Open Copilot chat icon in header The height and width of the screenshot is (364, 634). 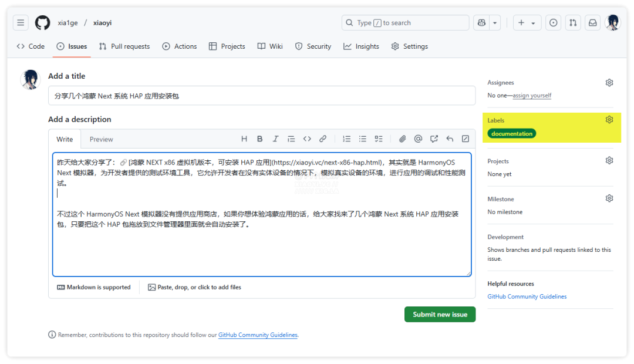click(x=481, y=23)
